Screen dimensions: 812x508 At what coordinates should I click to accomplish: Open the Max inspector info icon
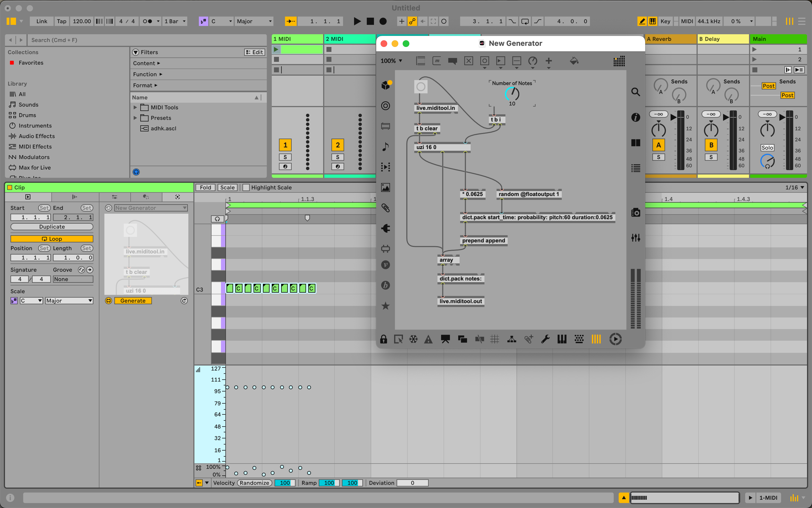point(635,117)
